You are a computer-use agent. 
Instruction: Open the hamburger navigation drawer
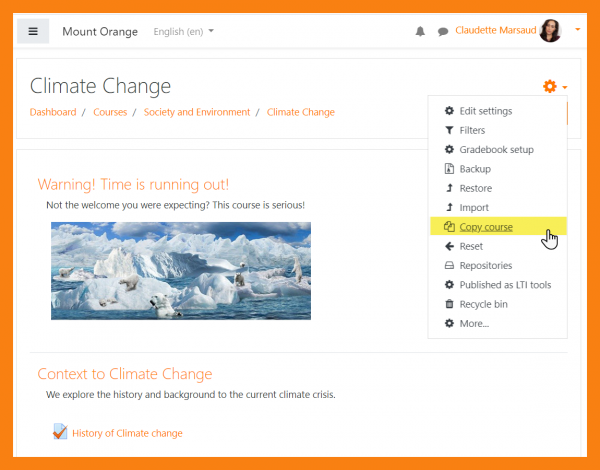coord(33,31)
